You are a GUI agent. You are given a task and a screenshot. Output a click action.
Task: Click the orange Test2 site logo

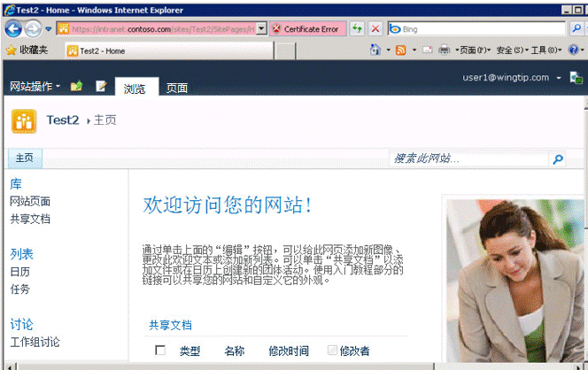click(x=24, y=121)
